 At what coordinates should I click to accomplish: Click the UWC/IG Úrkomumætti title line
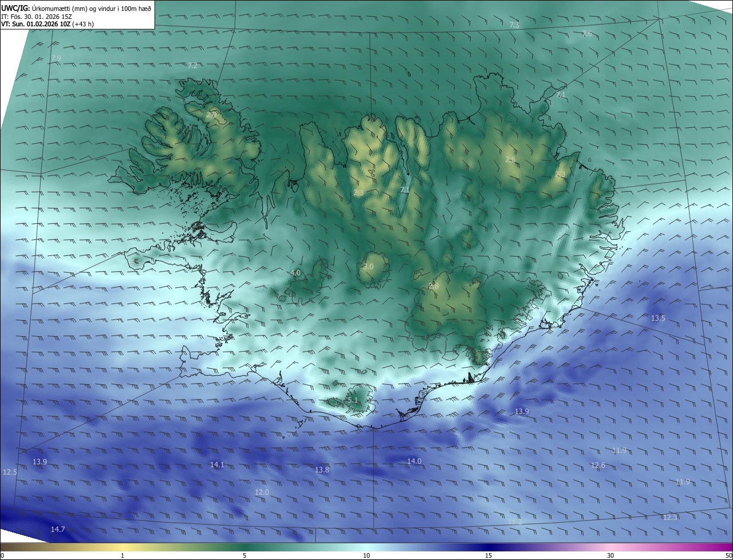[x=76, y=8]
